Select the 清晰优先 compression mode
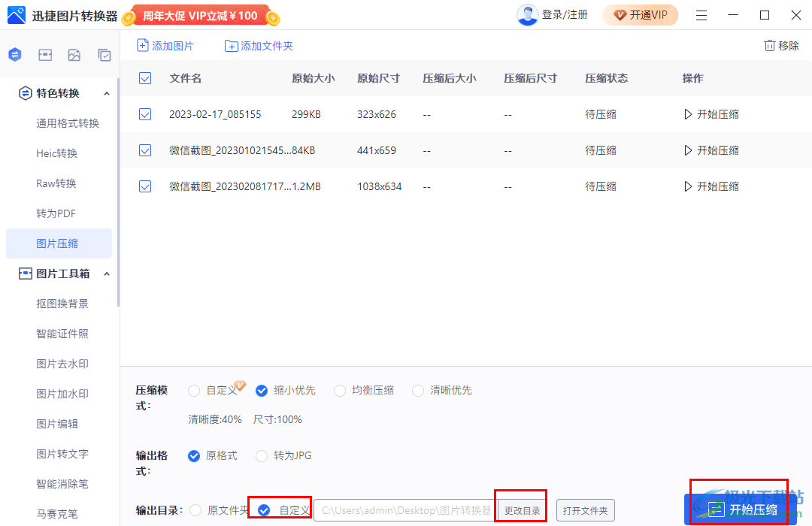Screen dimensions: 812x526 [x=418, y=390]
